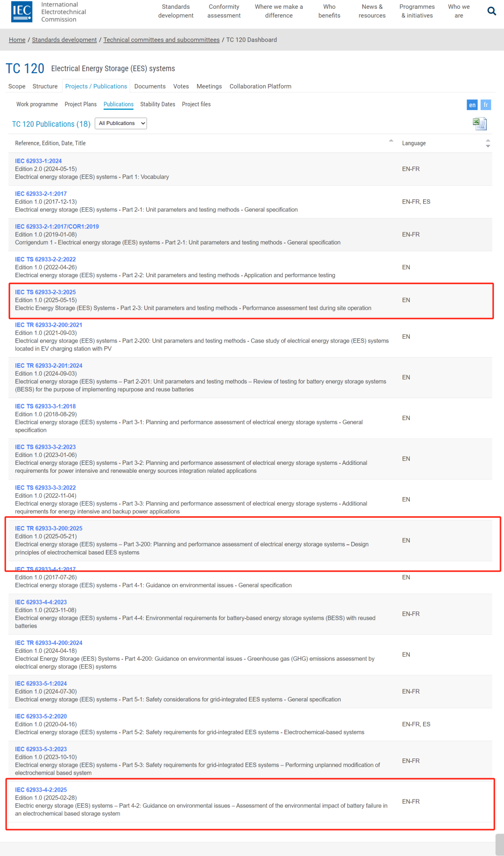Switch language to English 'en' button
This screenshot has height=856, width=504.
coord(472,105)
